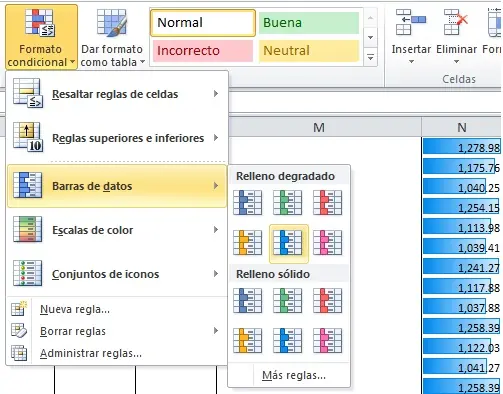The height and width of the screenshot is (394, 503).
Task: Click the Nueva regla icon
Action: pos(19,309)
